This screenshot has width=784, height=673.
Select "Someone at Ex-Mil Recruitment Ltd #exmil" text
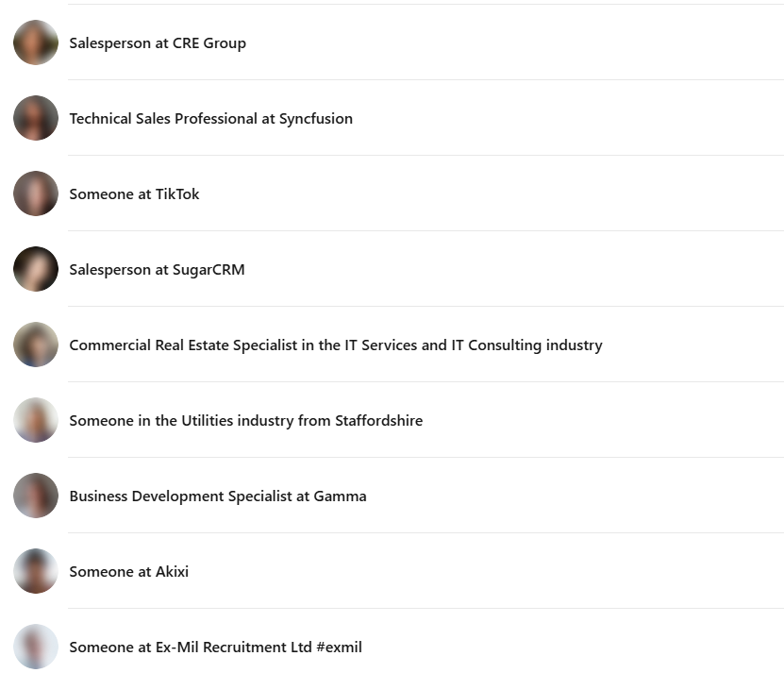pyautogui.click(x=215, y=648)
